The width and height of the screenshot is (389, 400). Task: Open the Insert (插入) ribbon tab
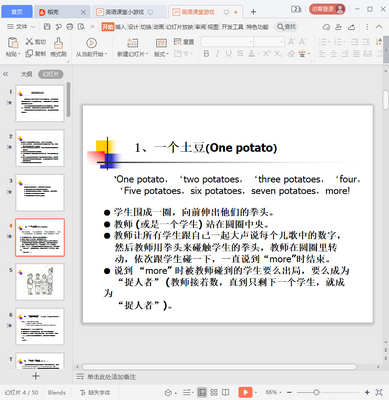click(120, 27)
